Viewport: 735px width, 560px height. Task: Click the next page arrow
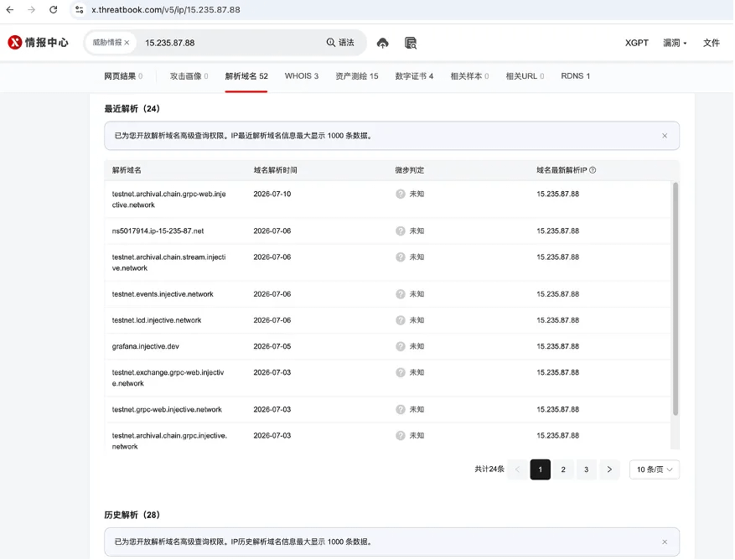coord(610,470)
